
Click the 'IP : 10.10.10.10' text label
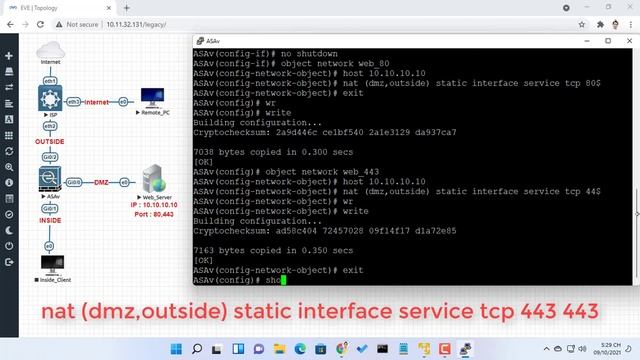[154, 205]
